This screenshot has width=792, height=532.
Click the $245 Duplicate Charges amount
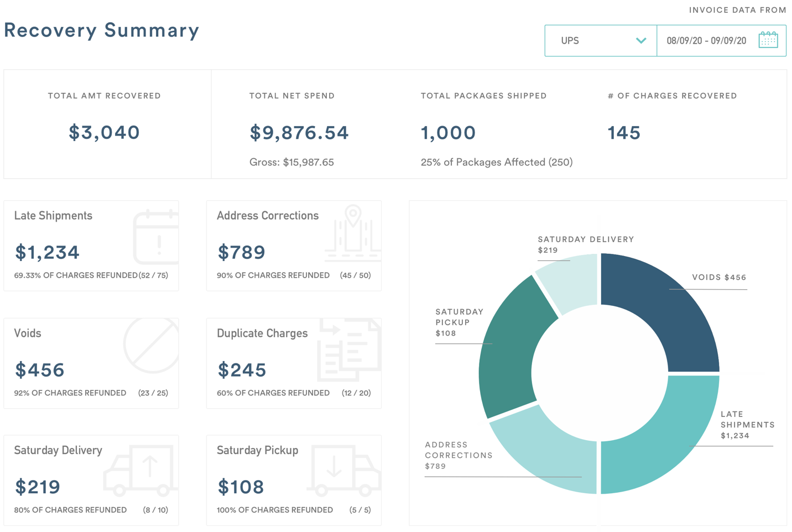click(242, 370)
